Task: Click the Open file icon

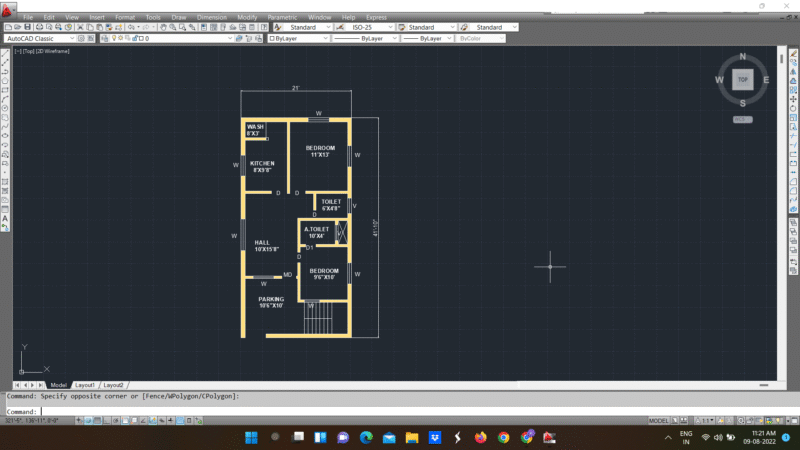Action: click(17, 27)
